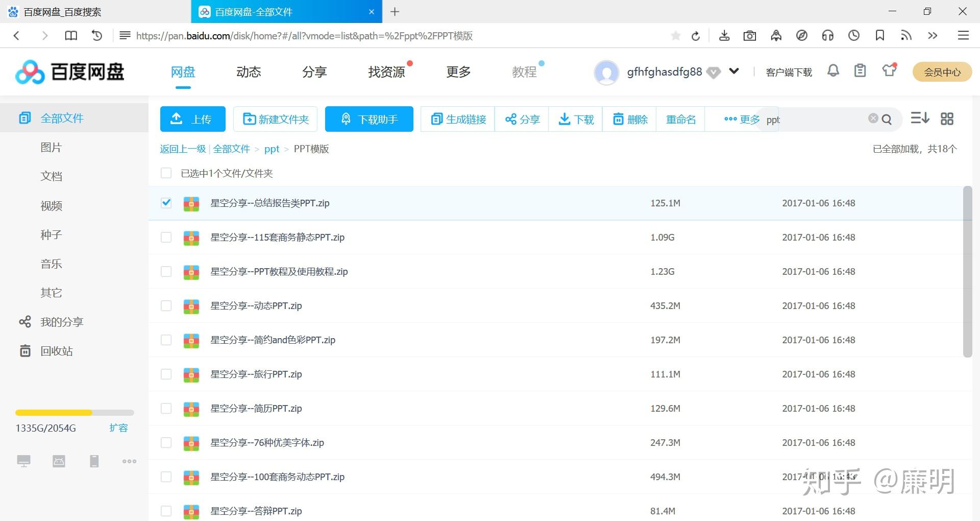Screen dimensions: 980x521
Task: Click the search magnifier icon
Action: 887,119
